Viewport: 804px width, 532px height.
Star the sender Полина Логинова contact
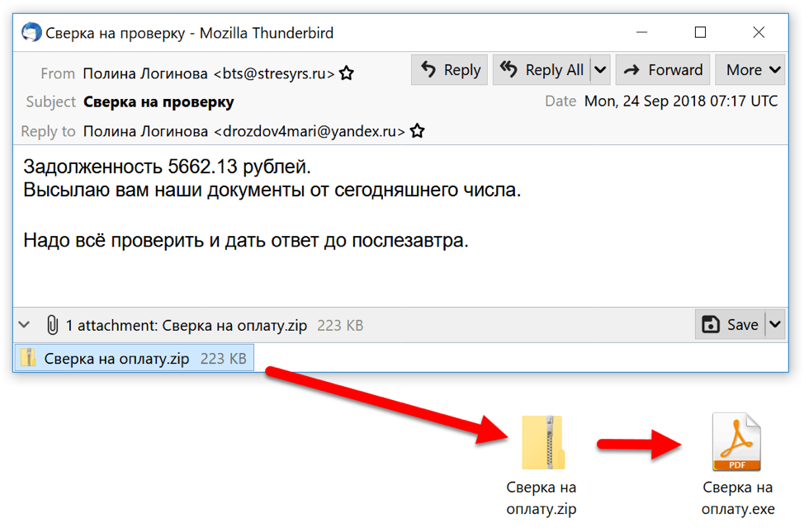[x=347, y=73]
